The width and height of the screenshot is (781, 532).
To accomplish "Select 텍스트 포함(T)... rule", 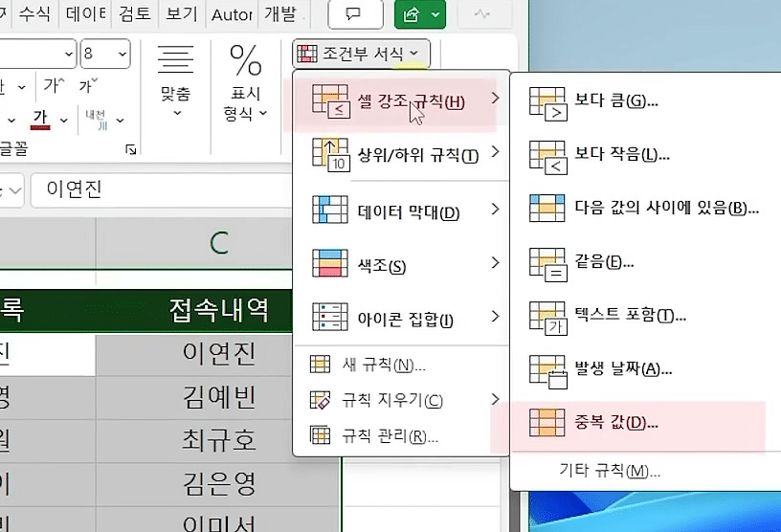I will click(645, 316).
